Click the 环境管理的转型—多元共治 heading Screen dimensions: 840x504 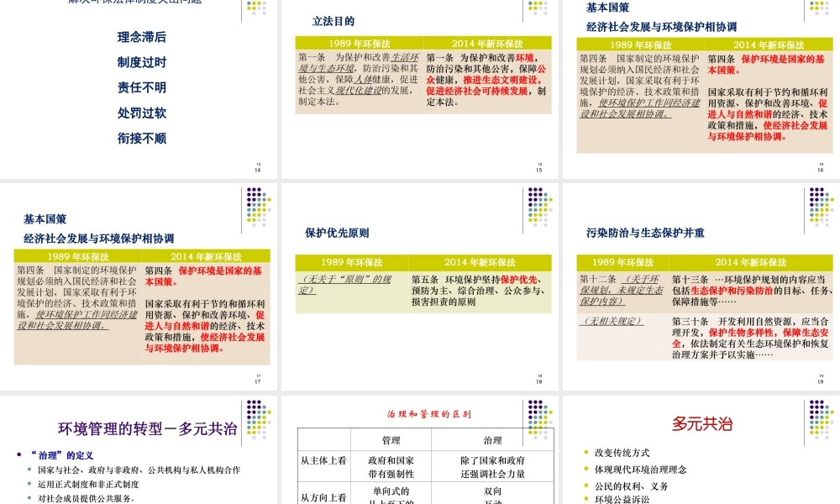coord(148,428)
